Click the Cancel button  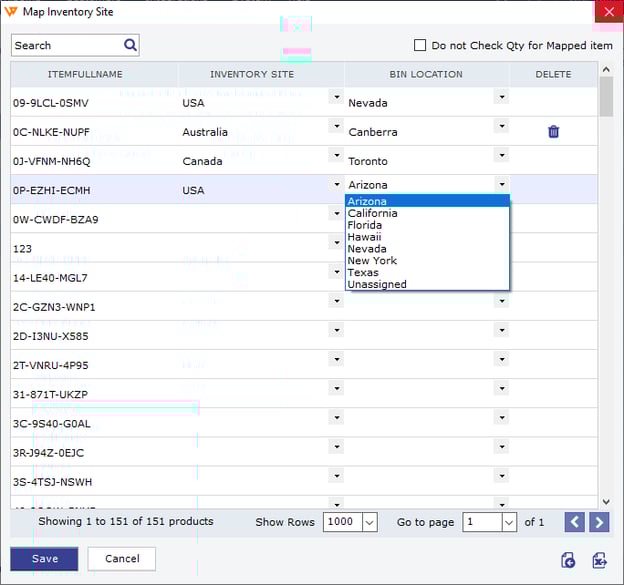122,559
